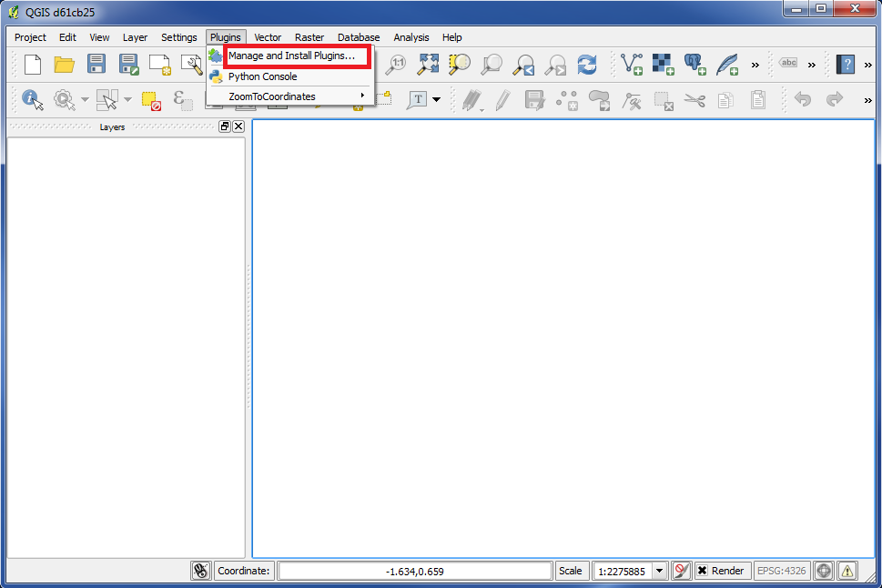The width and height of the screenshot is (882, 588).
Task: Open the Scale dropdown arrow
Action: coord(659,571)
